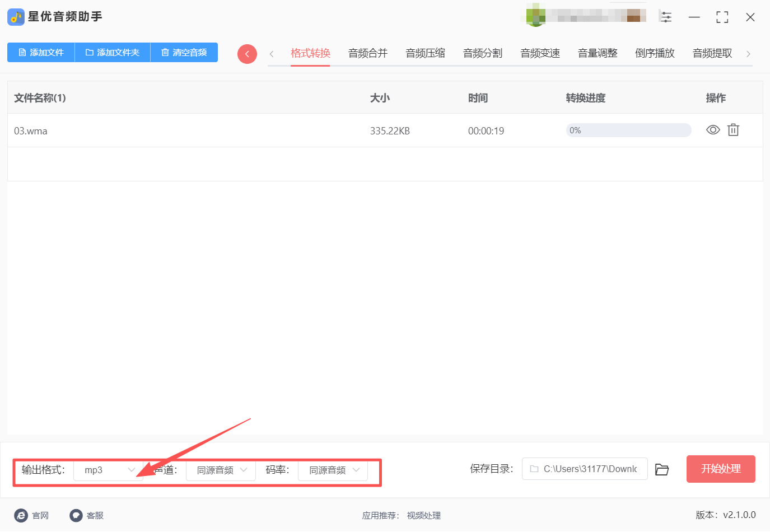The width and height of the screenshot is (770, 532).
Task: Minimize the 星优音频助手 window
Action: (x=694, y=17)
